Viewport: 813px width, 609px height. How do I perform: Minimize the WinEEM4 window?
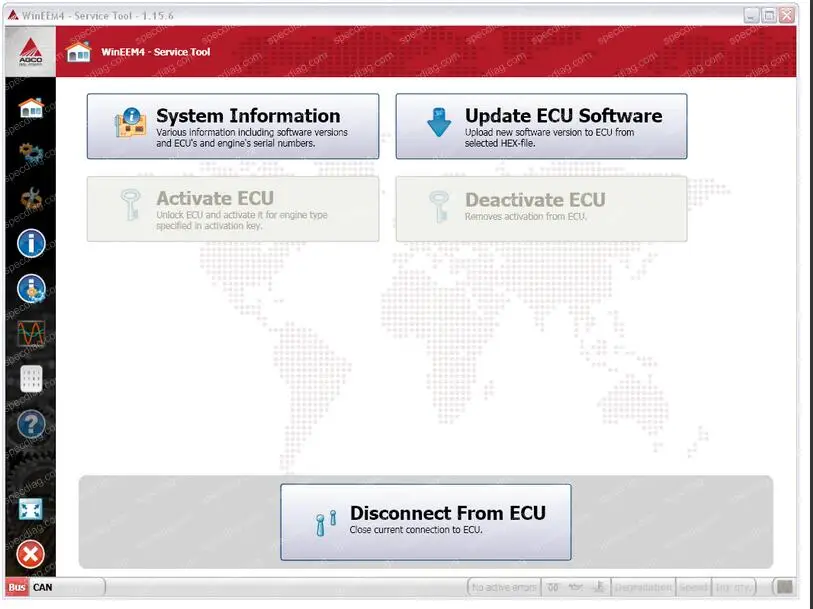pyautogui.click(x=751, y=16)
